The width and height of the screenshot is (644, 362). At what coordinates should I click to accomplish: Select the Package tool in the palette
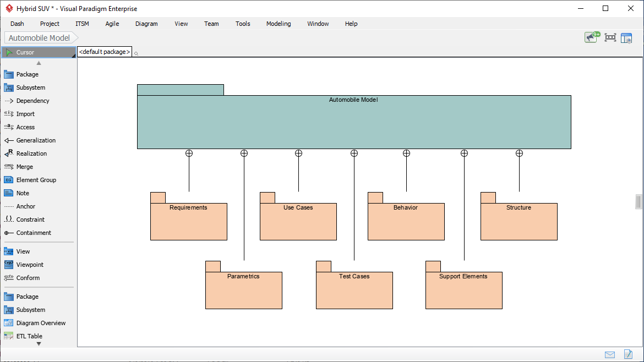point(28,74)
